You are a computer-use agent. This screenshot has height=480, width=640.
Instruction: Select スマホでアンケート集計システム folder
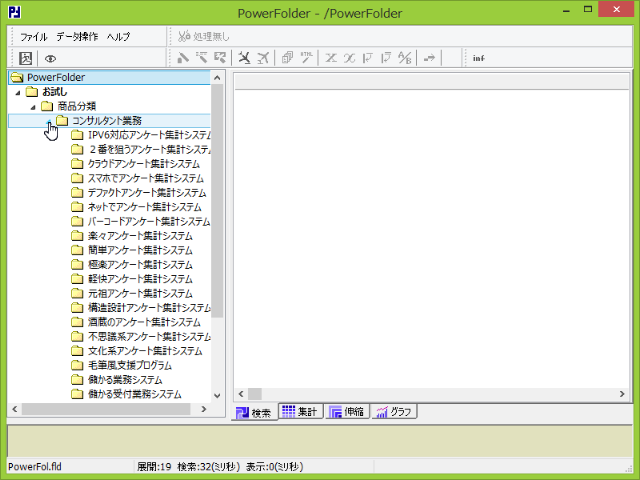coord(146,178)
